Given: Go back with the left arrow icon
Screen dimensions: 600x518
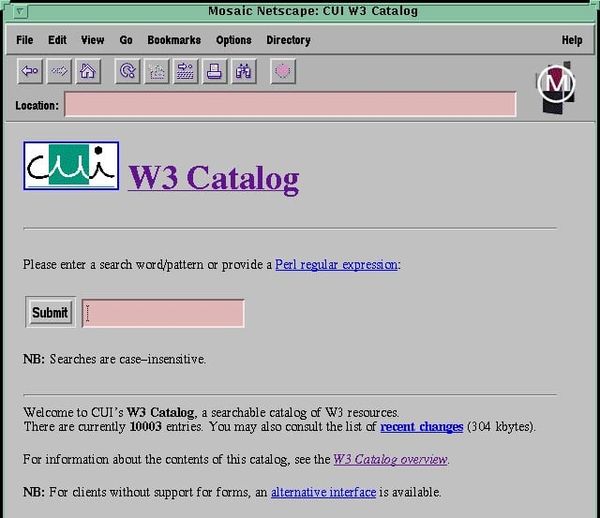Looking at the screenshot, I should tap(29, 71).
